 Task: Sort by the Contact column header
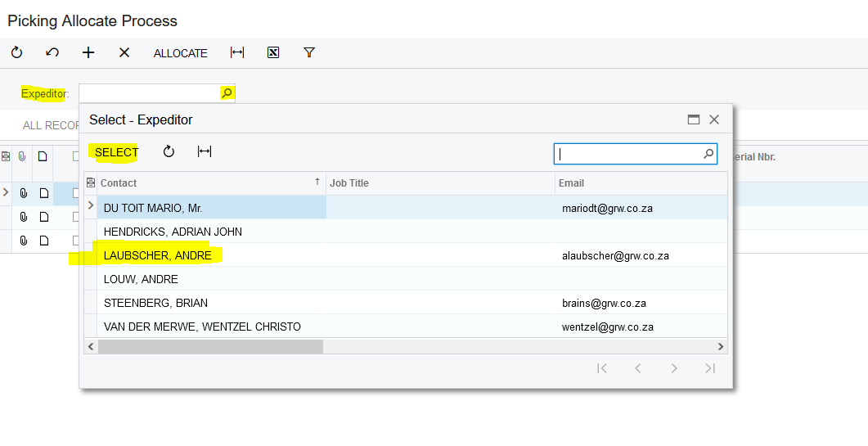point(205,183)
